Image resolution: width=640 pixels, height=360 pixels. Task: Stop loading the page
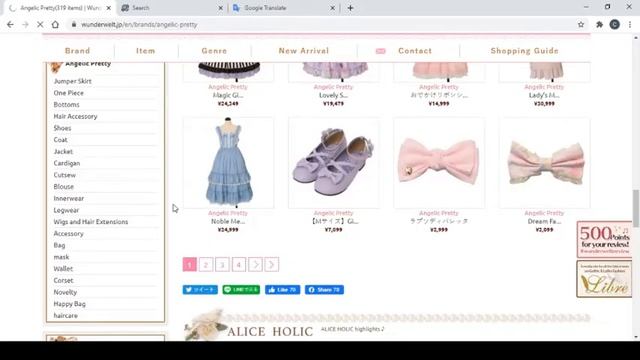point(40,24)
